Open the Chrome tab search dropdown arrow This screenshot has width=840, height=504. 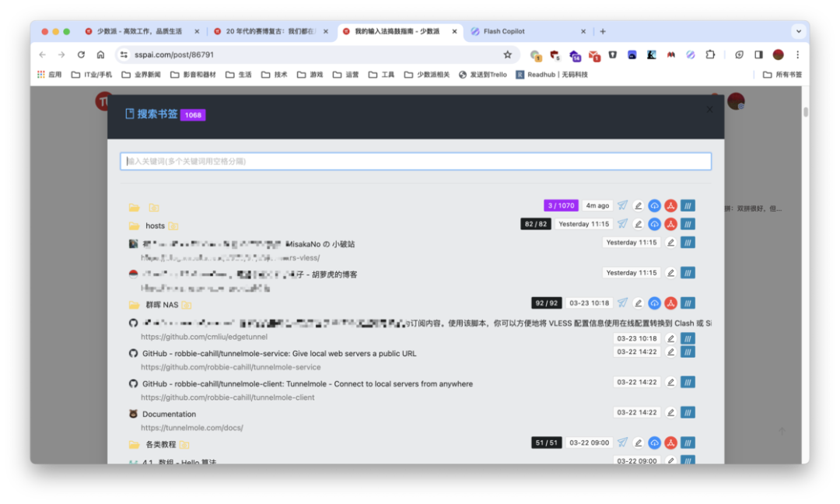(798, 31)
